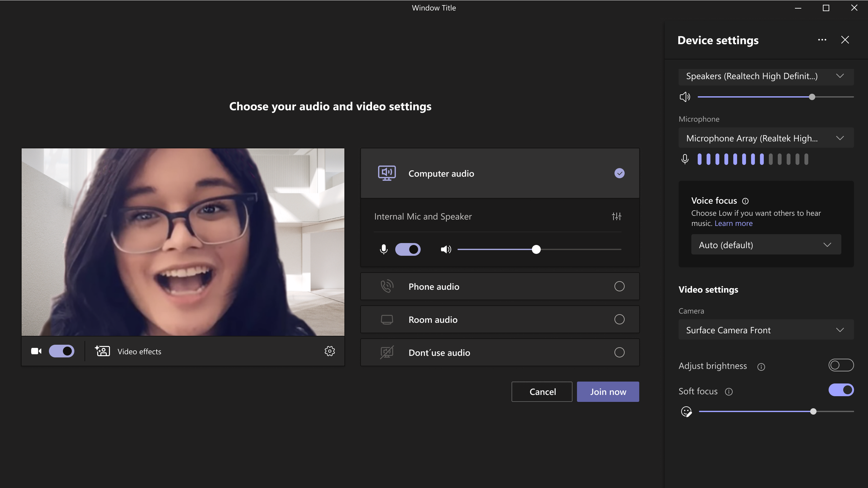Click the Room audio display icon
Image resolution: width=868 pixels, height=488 pixels.
click(387, 320)
